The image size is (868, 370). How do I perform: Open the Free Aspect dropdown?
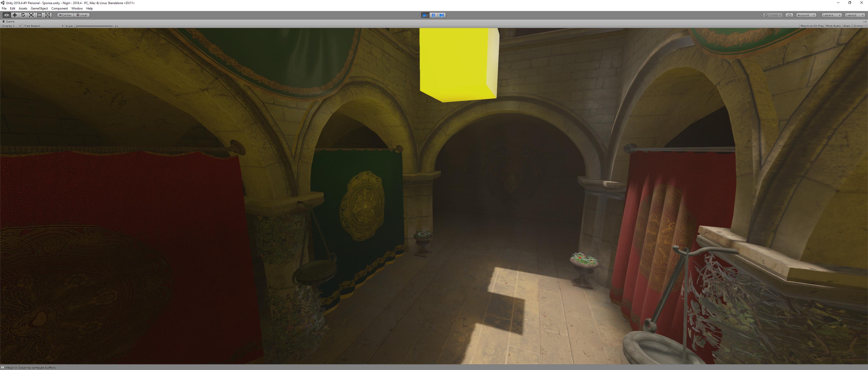click(x=43, y=26)
